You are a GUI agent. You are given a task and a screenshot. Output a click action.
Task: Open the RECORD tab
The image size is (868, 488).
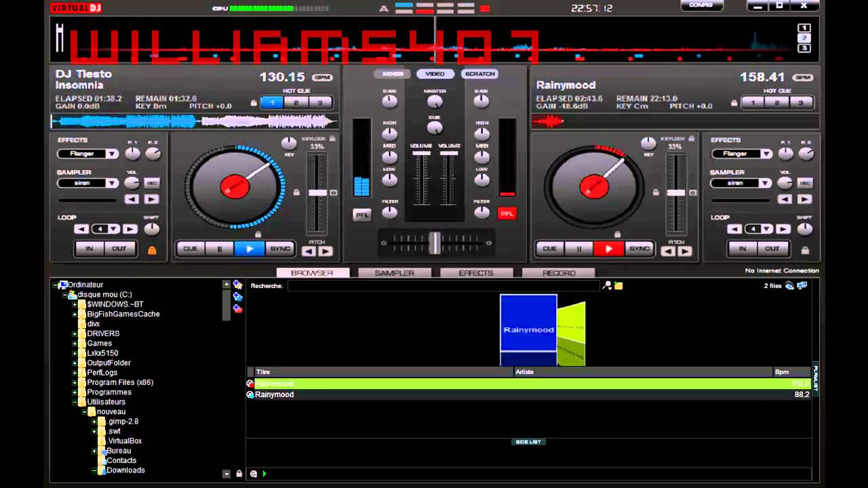559,273
